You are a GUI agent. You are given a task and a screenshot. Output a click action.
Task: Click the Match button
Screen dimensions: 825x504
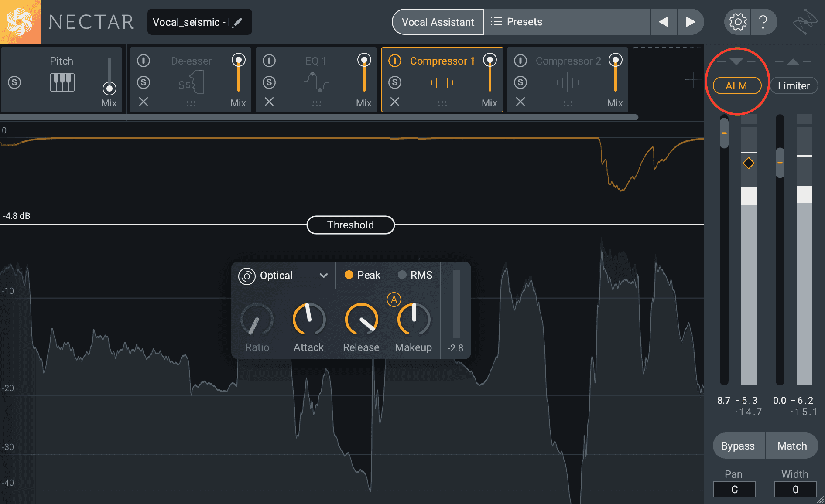(792, 446)
